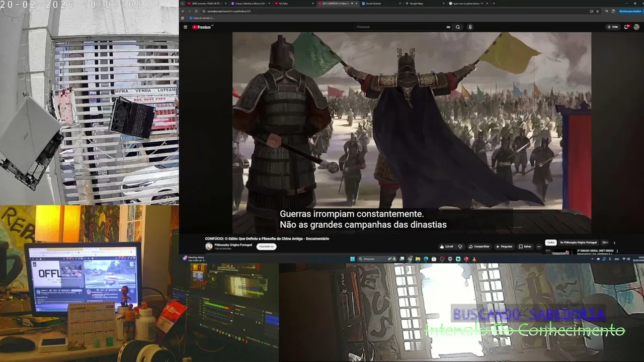The height and width of the screenshot is (362, 644).
Task: Switch to the Escola Gratuita tab
Action: pos(381,4)
